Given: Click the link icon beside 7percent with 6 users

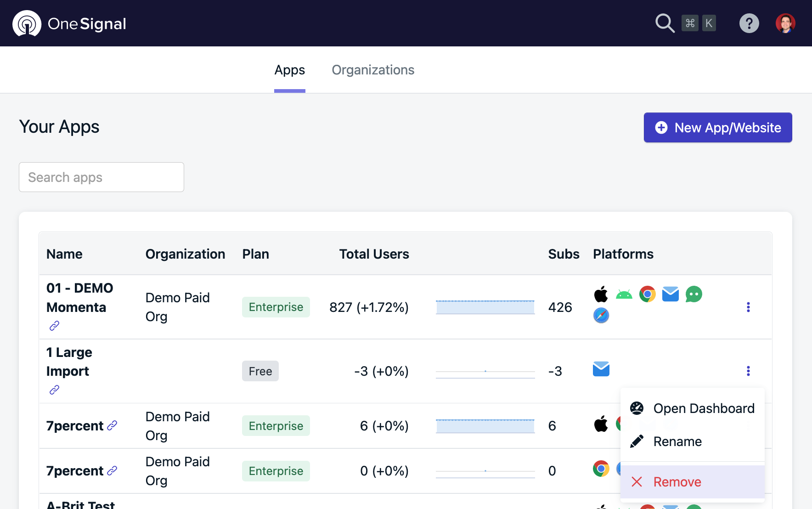Looking at the screenshot, I should click(x=112, y=425).
